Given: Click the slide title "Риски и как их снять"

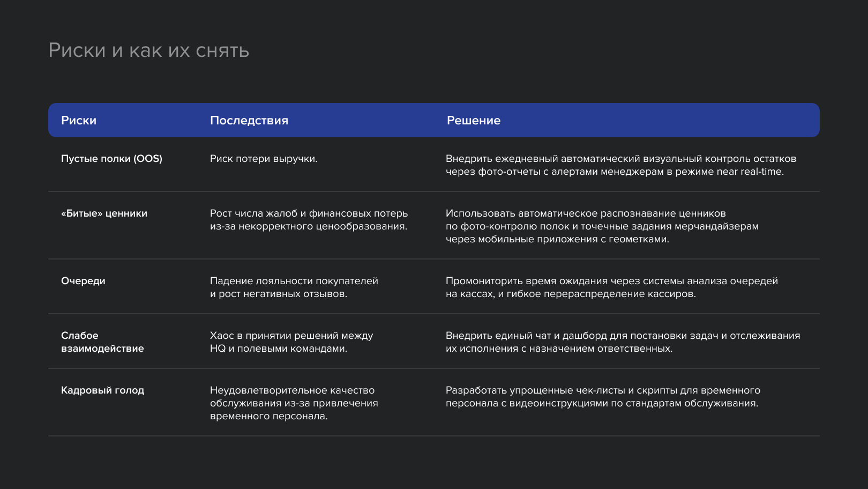Looking at the screenshot, I should 148,50.
